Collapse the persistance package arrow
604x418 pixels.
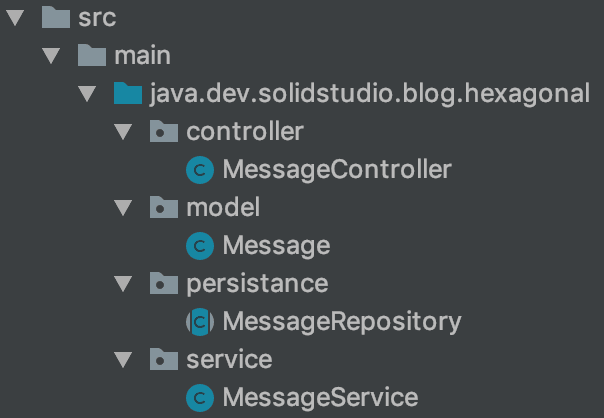(x=123, y=284)
